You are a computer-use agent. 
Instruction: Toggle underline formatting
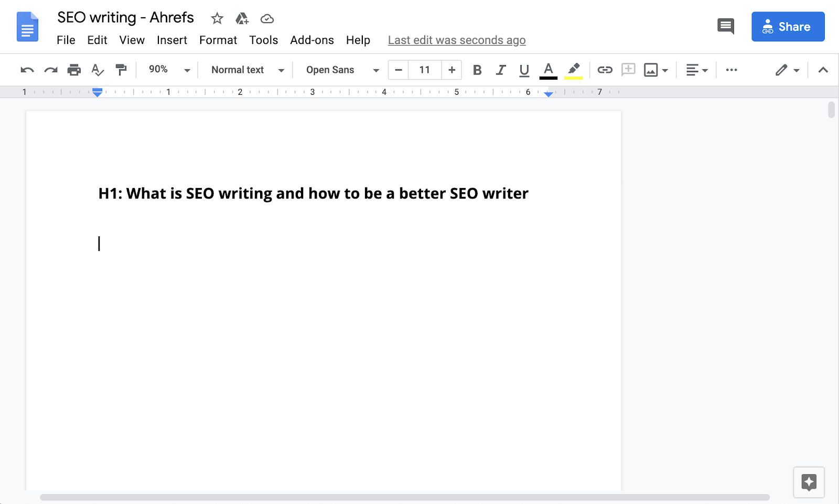tap(524, 70)
